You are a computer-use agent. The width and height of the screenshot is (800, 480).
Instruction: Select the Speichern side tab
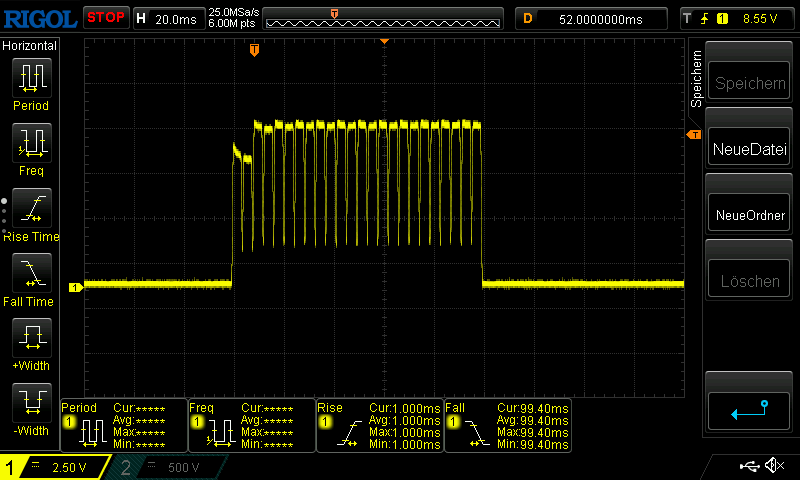pos(697,78)
